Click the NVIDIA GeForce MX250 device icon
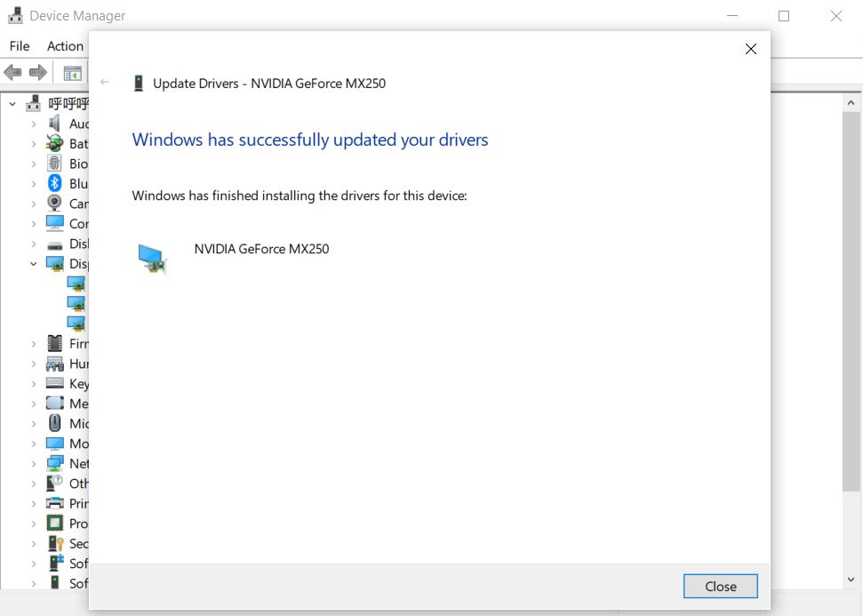 coord(152,258)
